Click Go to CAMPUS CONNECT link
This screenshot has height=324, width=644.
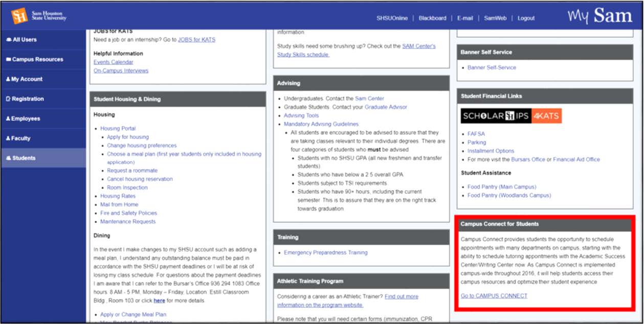(494, 296)
